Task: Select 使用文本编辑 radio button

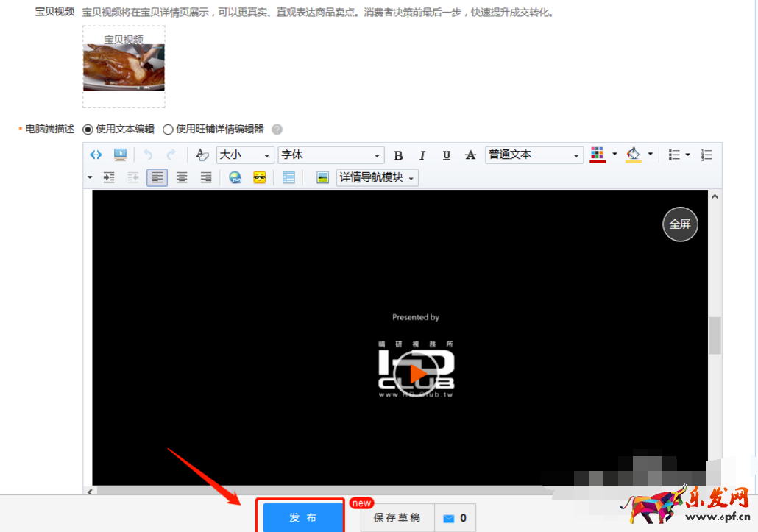Action: click(88, 130)
